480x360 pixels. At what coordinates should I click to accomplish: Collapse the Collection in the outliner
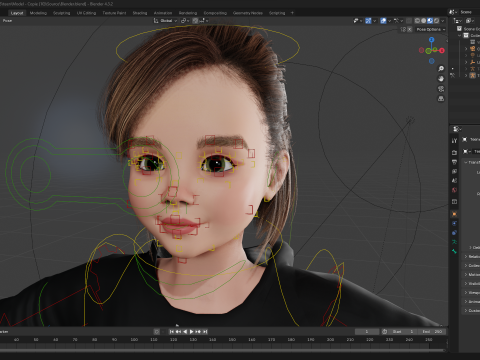[x=459, y=35]
